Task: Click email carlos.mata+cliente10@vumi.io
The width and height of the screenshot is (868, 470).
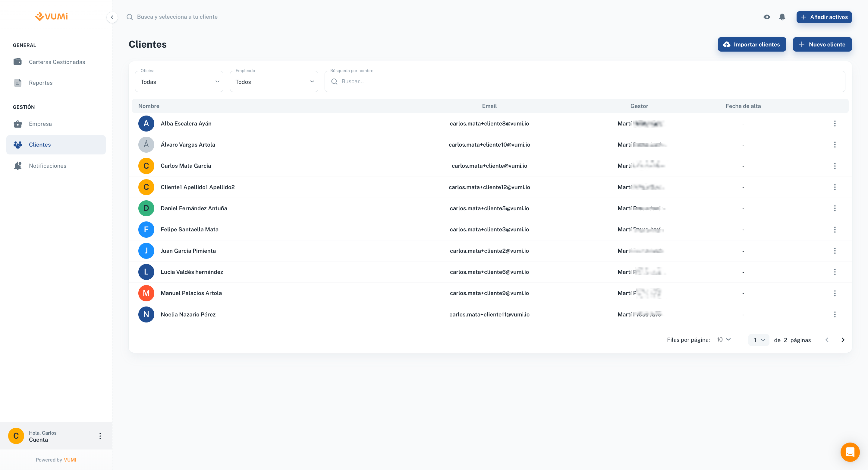Action: click(489, 144)
